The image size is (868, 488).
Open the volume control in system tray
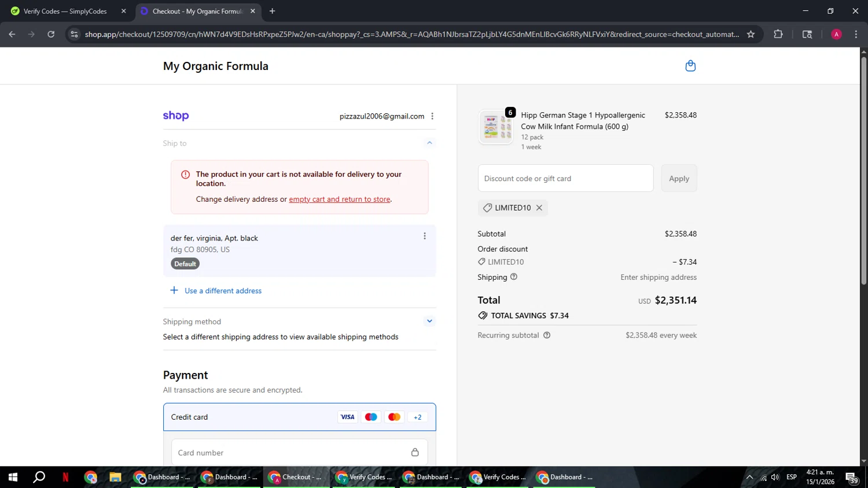(x=775, y=477)
